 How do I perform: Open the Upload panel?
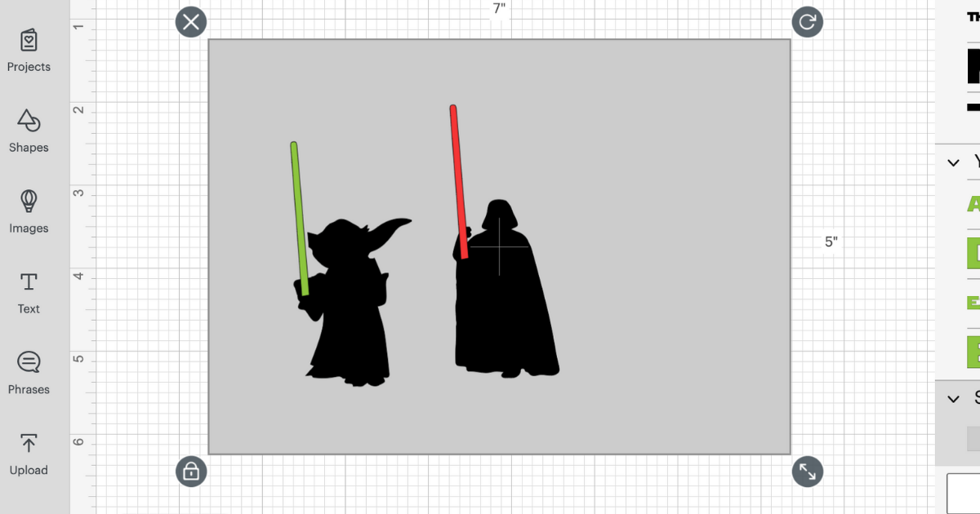coord(29,454)
